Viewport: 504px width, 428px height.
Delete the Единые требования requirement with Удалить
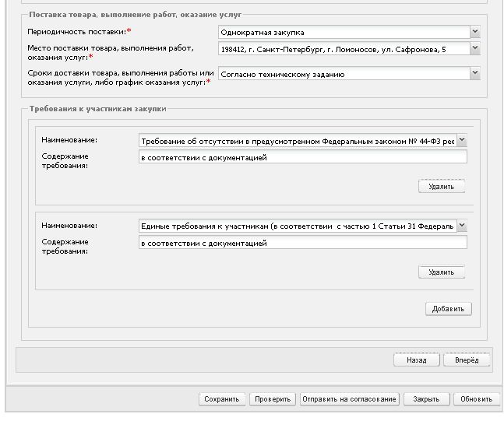pyautogui.click(x=442, y=272)
